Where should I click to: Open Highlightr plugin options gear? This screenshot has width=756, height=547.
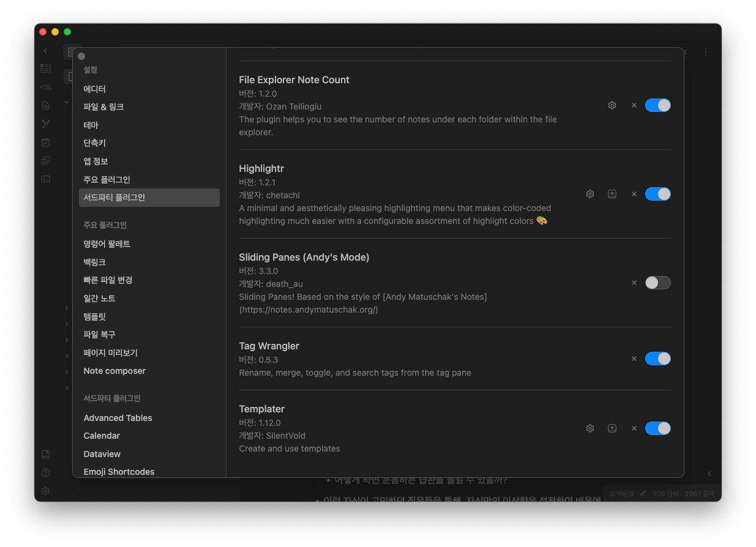pyautogui.click(x=589, y=194)
